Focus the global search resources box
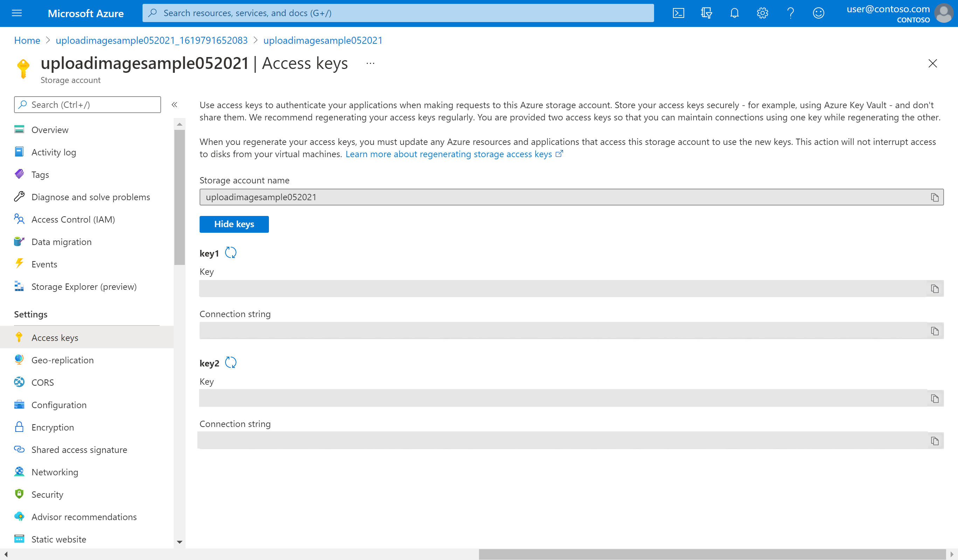Image resolution: width=958 pixels, height=560 pixels. coord(398,13)
